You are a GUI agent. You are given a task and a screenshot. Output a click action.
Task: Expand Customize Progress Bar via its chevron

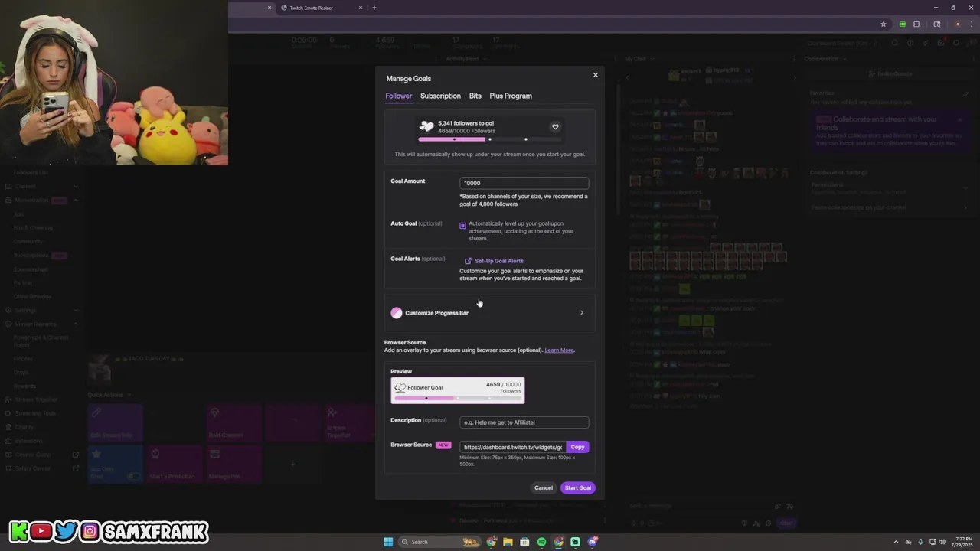coord(581,312)
